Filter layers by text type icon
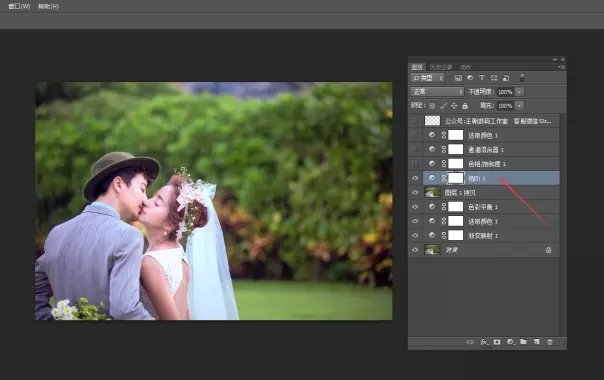 coord(482,78)
